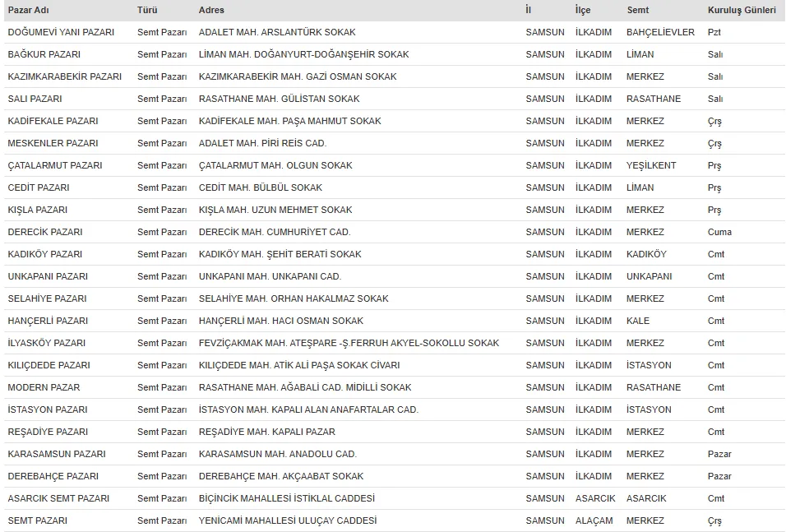Click the YEŞİLKENT semt cell

pyautogui.click(x=651, y=165)
